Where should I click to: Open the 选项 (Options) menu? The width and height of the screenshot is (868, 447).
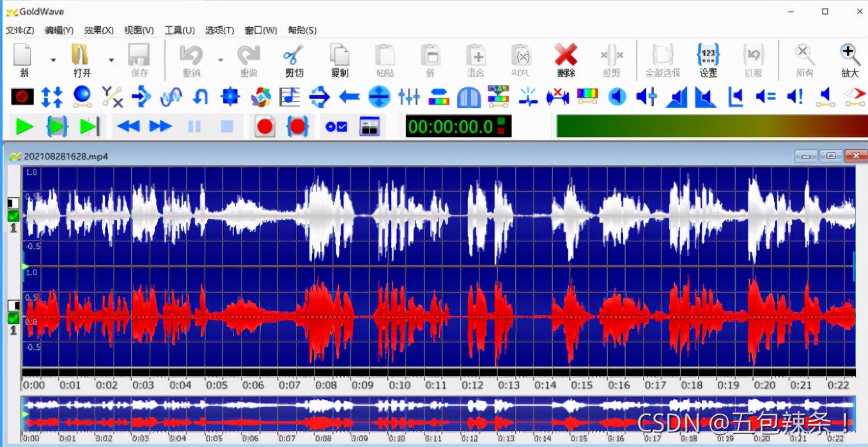pyautogui.click(x=219, y=30)
